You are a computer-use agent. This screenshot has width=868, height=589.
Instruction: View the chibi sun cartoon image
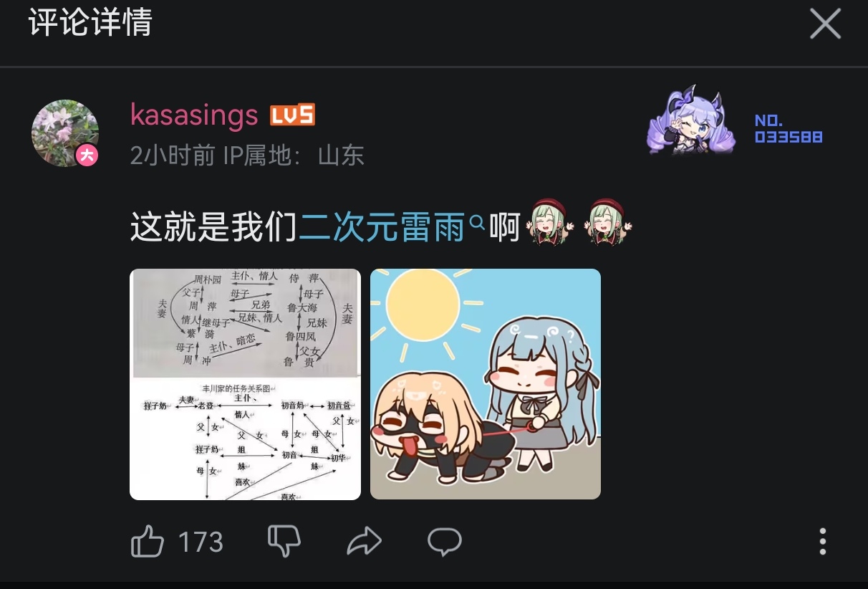(486, 384)
